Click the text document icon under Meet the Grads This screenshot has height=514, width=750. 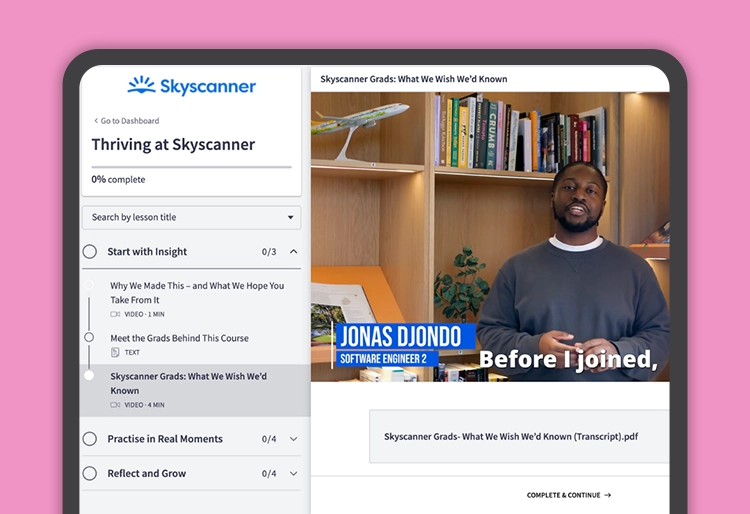(x=115, y=352)
